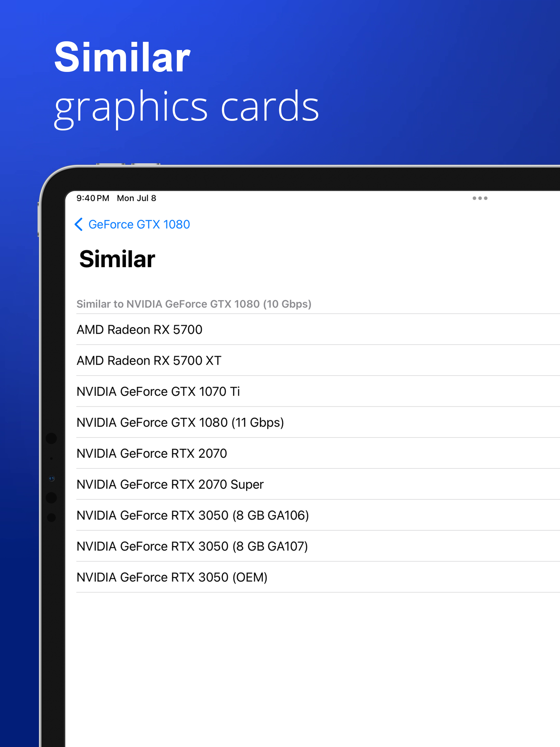Tap the iPad front camera dot

52,478
